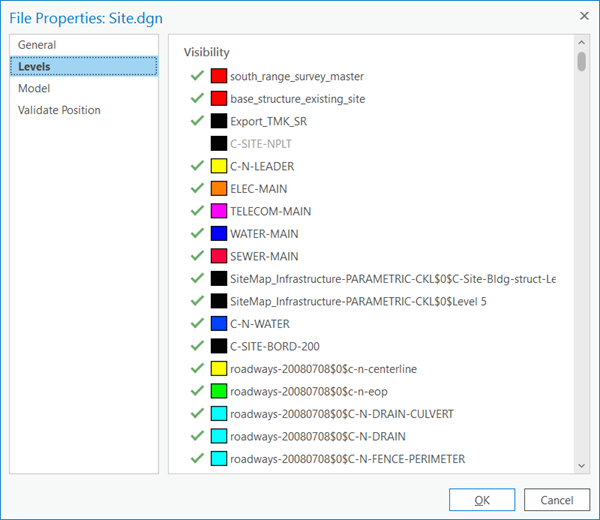This screenshot has width=600, height=520.
Task: Click the magenta TELECOM-MAIN color swatch
Action: click(219, 211)
